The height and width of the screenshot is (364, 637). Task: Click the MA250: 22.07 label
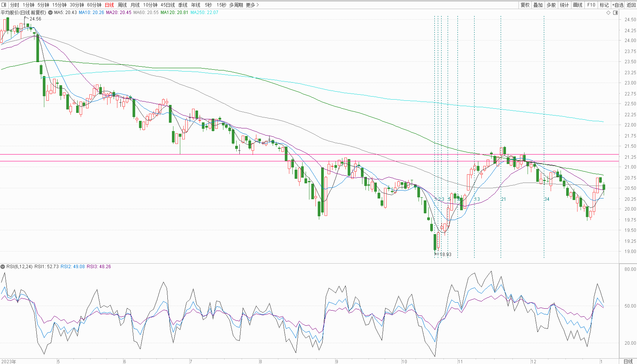coord(205,12)
